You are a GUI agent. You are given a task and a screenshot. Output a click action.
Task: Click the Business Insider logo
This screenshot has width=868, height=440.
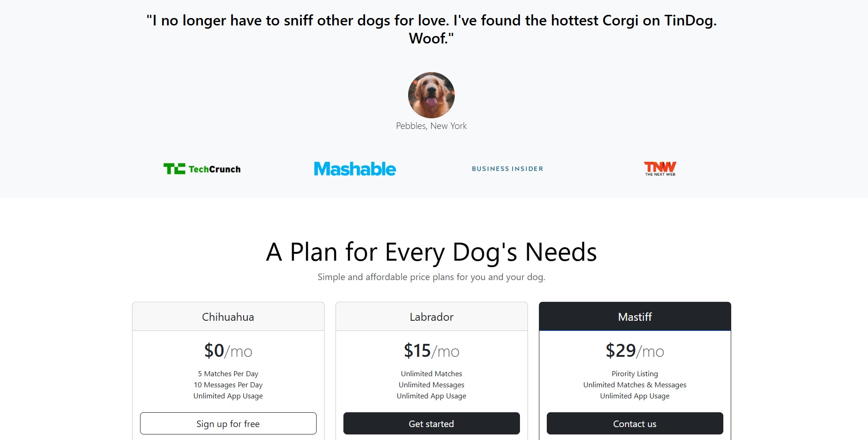507,169
